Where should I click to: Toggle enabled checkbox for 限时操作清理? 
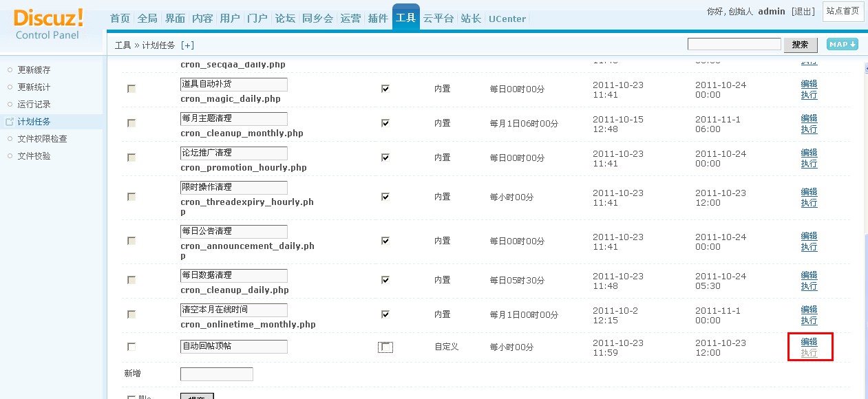click(385, 197)
